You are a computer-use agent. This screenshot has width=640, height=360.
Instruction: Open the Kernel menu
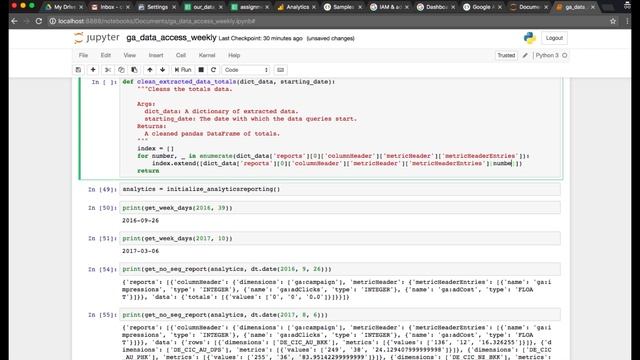[207, 55]
